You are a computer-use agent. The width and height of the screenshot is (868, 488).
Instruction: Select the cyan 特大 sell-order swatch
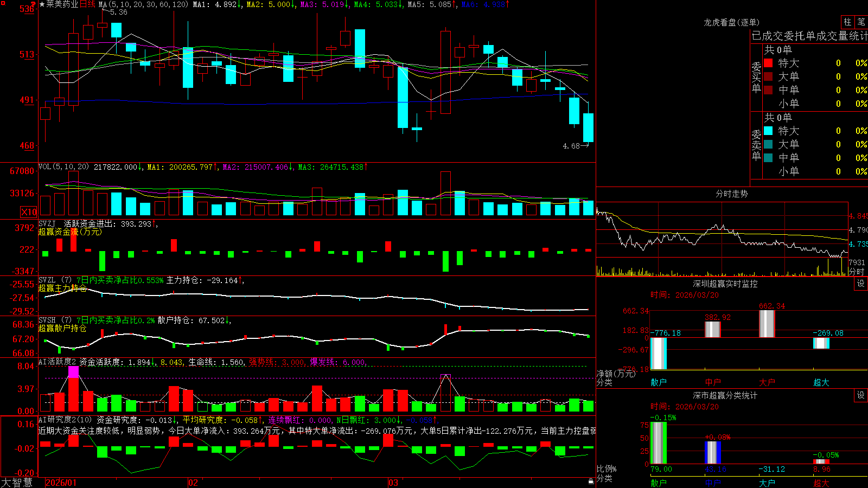[x=768, y=131]
